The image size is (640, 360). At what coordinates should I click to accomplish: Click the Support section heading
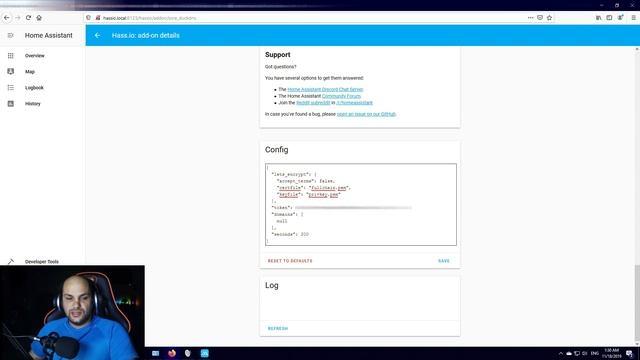278,55
